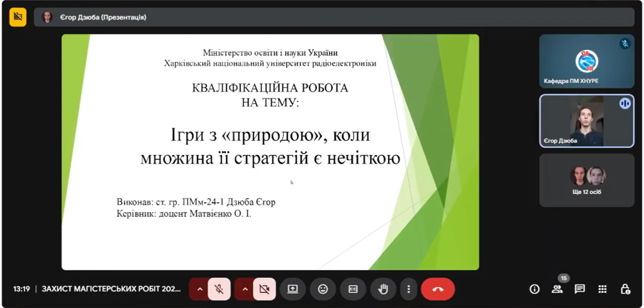Open the Ще 12 осіб tile

[x=586, y=180]
